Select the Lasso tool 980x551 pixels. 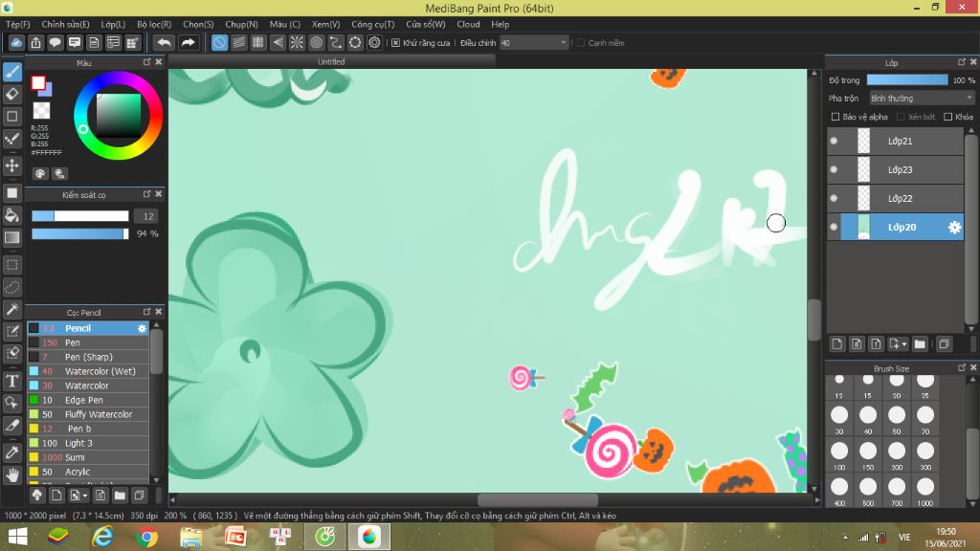point(12,287)
